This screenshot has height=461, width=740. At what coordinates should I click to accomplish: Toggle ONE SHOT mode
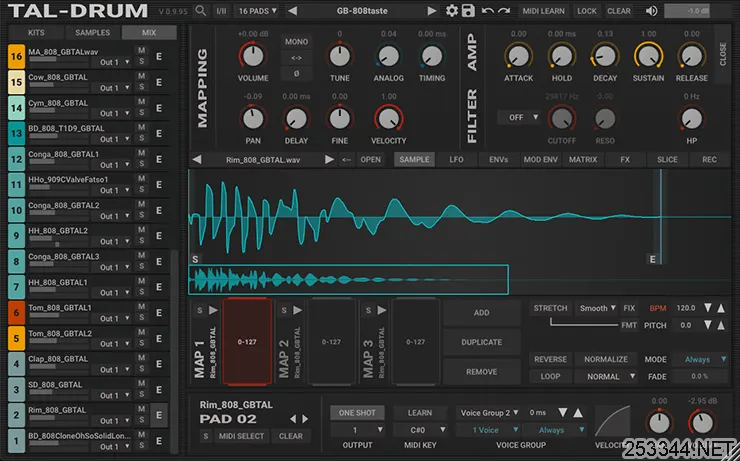click(357, 413)
